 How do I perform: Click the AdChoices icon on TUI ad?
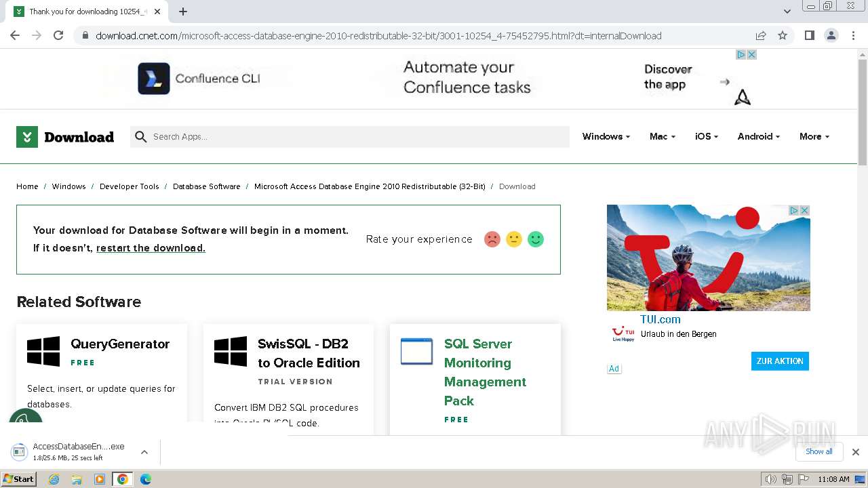pos(793,211)
